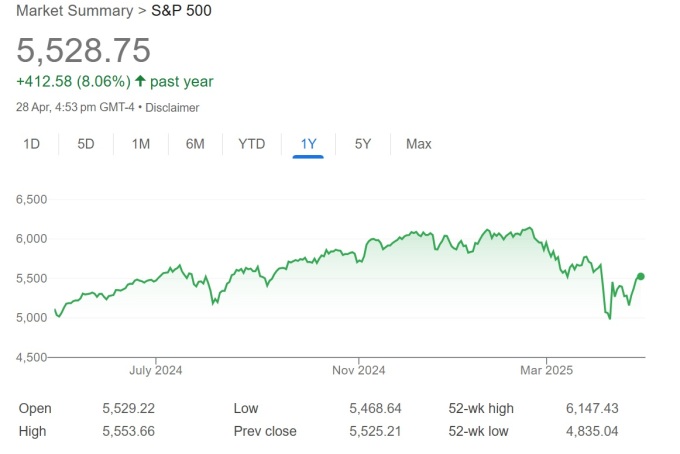Click the current price endpoint dot on chart
This screenshot has width=680, height=454.
coord(641,277)
